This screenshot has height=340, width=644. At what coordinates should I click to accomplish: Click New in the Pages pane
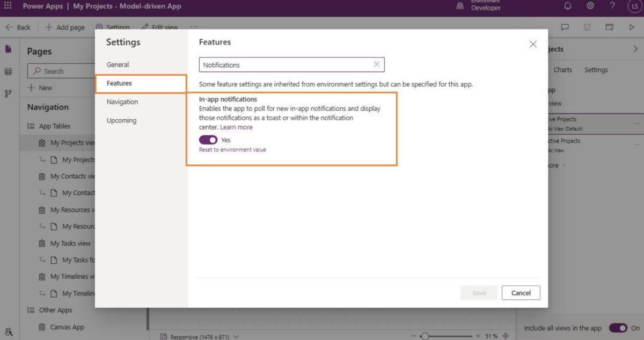point(40,88)
